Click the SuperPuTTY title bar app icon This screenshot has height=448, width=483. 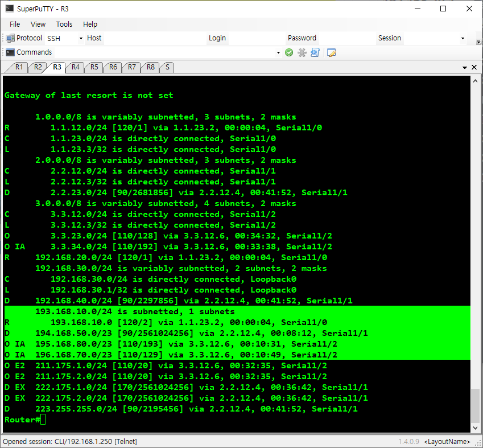(x=9, y=9)
